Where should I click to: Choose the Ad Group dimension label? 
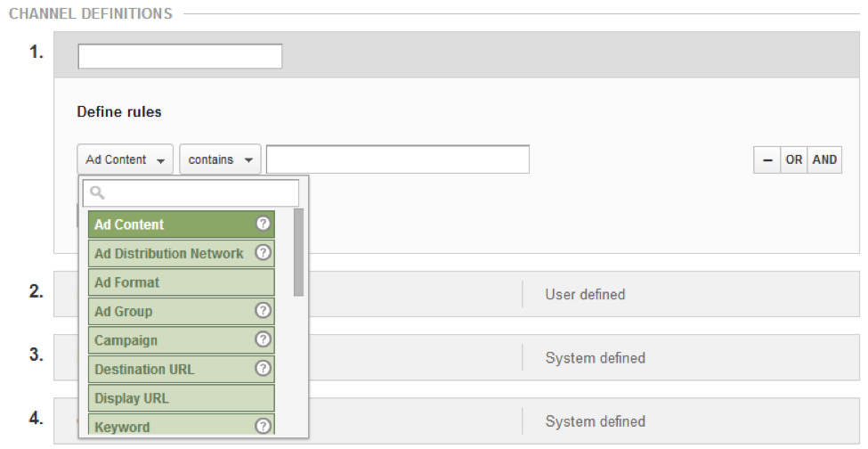(124, 311)
